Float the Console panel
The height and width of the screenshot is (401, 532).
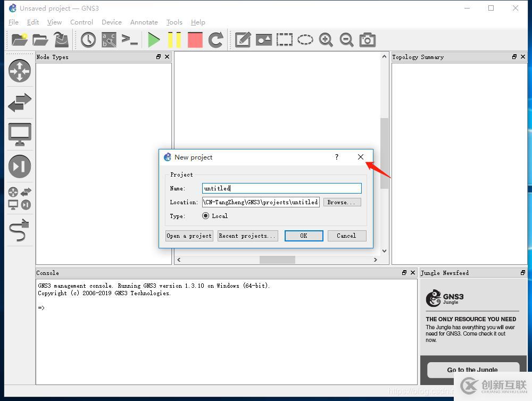tap(404, 272)
